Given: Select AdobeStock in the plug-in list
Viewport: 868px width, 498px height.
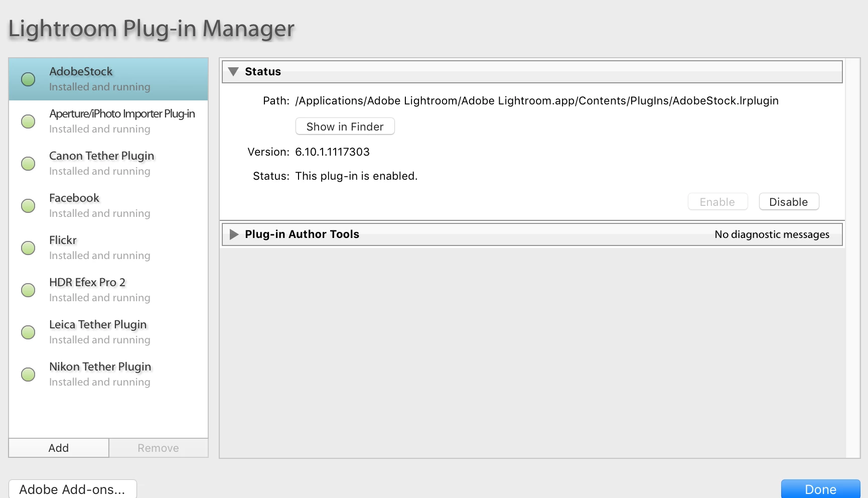Looking at the screenshot, I should pos(108,79).
